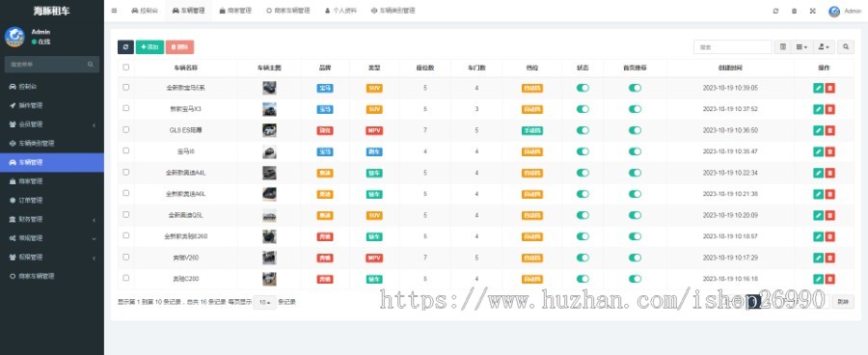Click the refresh icon in top-right header
868x355 pixels.
(775, 11)
